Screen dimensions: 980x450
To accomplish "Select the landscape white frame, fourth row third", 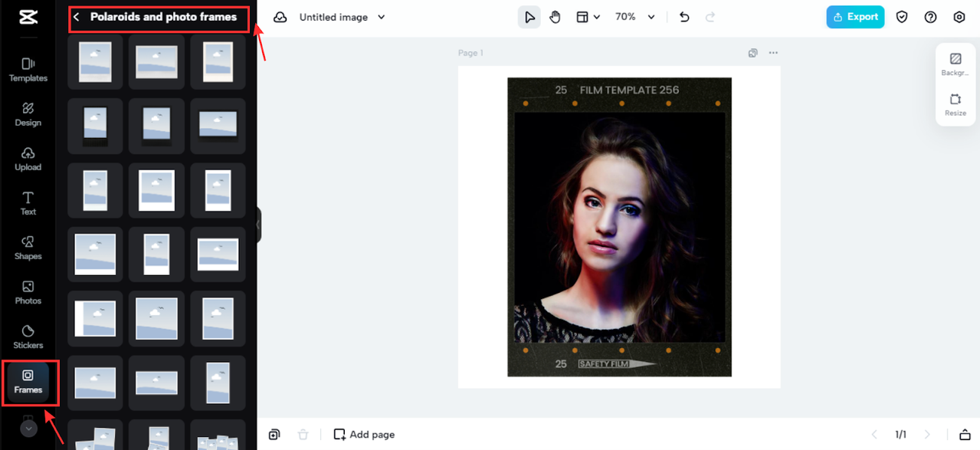I will click(218, 255).
